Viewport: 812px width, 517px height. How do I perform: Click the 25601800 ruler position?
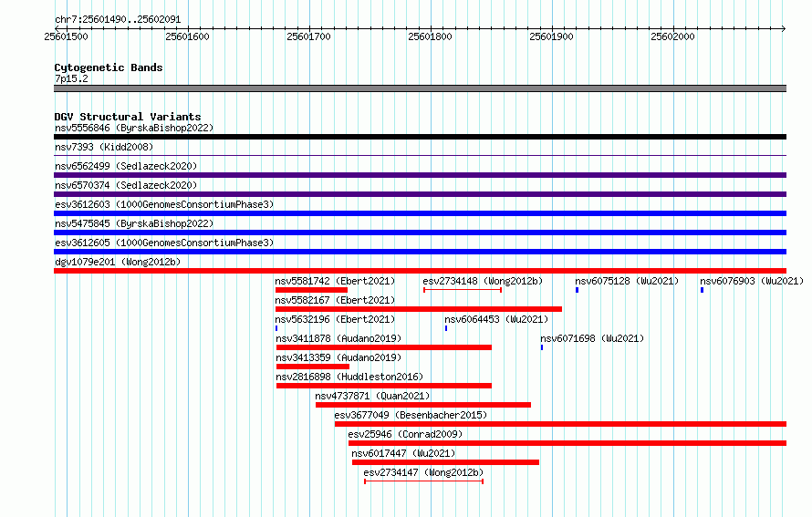click(x=430, y=36)
